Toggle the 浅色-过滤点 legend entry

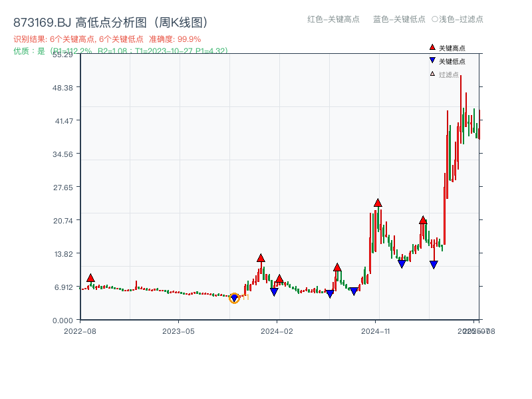[x=460, y=20]
